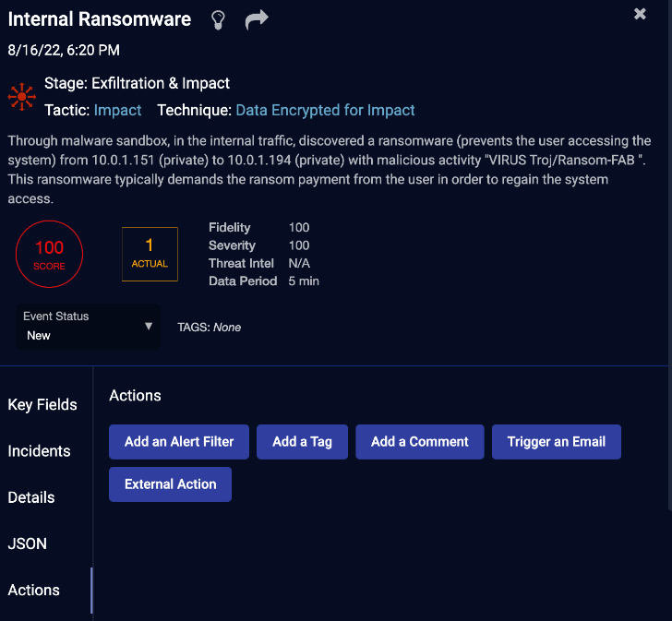Open the Details tab

click(x=31, y=497)
